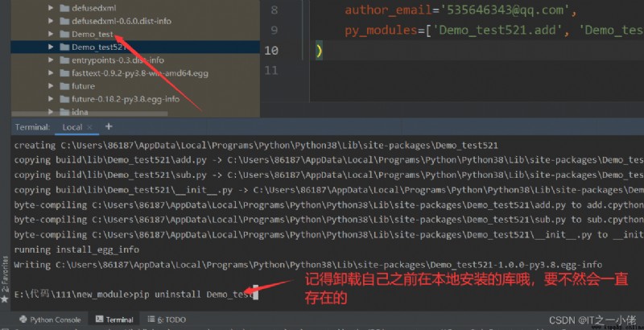Click the defusedxml-0.6.0.dist-info folder icon
The height and width of the screenshot is (330, 644).
[x=64, y=21]
